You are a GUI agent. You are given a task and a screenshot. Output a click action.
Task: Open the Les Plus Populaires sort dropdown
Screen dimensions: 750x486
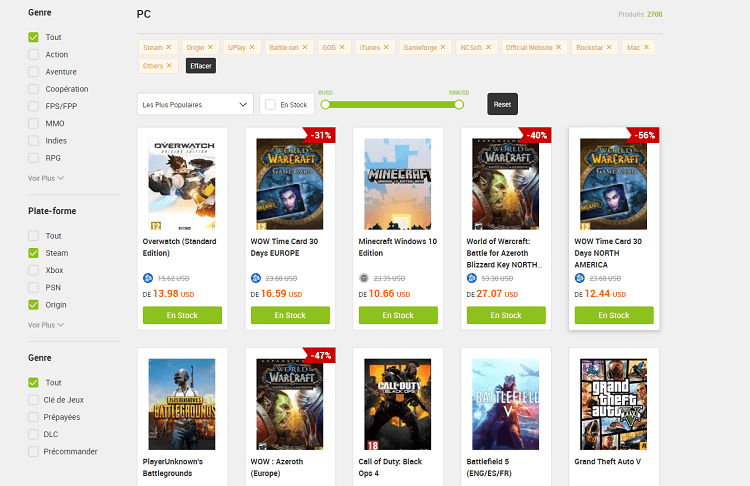coord(195,104)
